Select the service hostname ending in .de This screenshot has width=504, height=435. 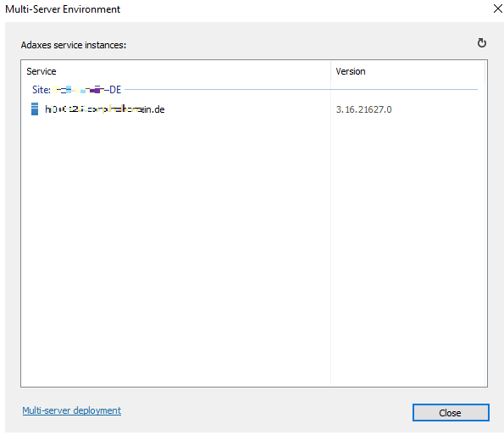[x=105, y=109]
